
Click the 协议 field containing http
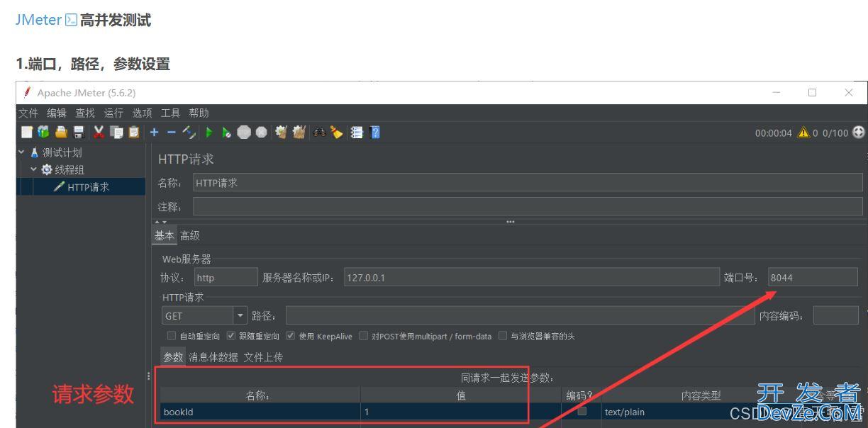click(x=226, y=278)
